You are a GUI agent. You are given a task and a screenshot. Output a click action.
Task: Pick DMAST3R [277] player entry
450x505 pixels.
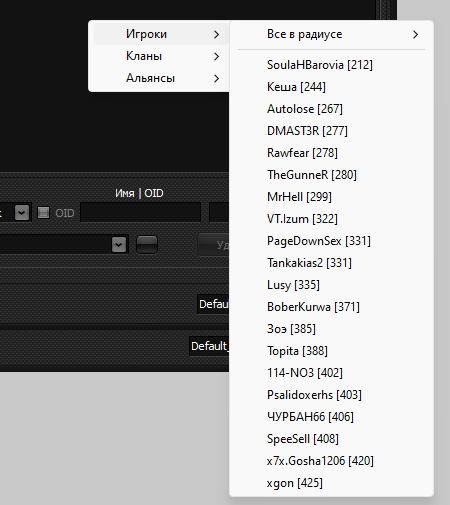331,131
